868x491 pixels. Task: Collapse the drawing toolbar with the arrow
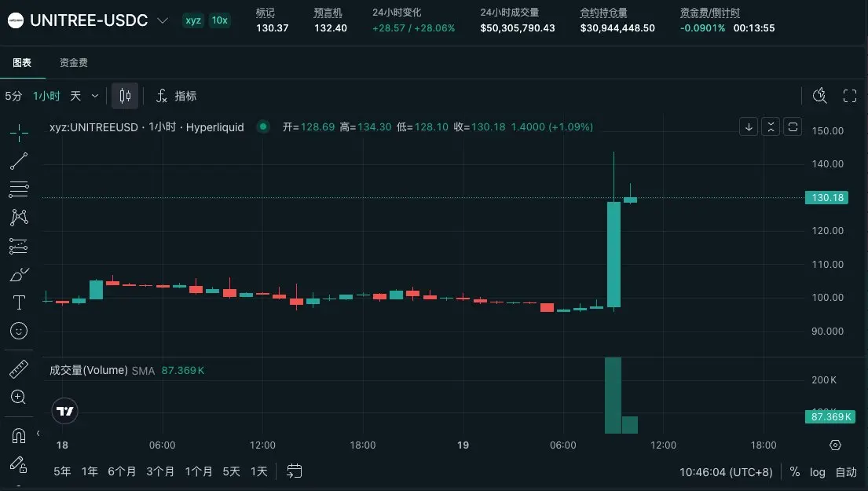tap(38, 434)
